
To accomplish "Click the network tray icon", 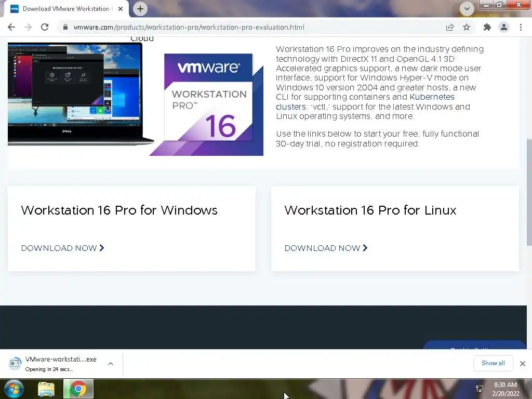I will pyautogui.click(x=480, y=389).
